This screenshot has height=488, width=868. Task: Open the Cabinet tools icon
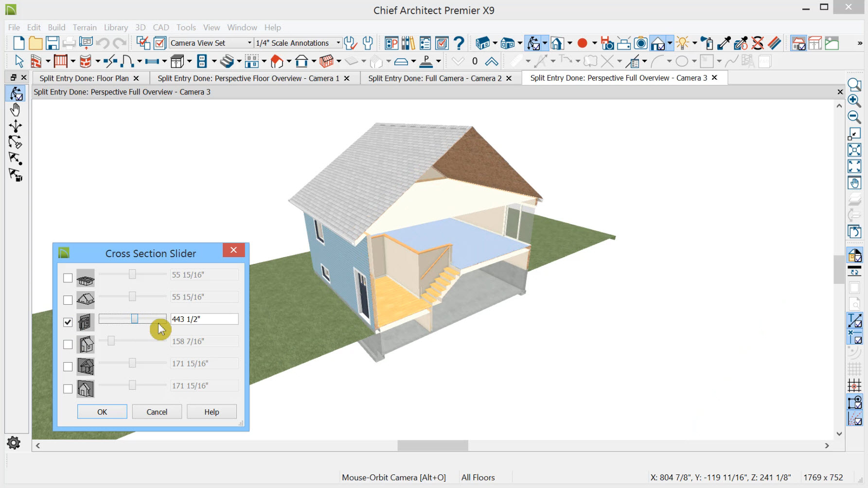177,62
